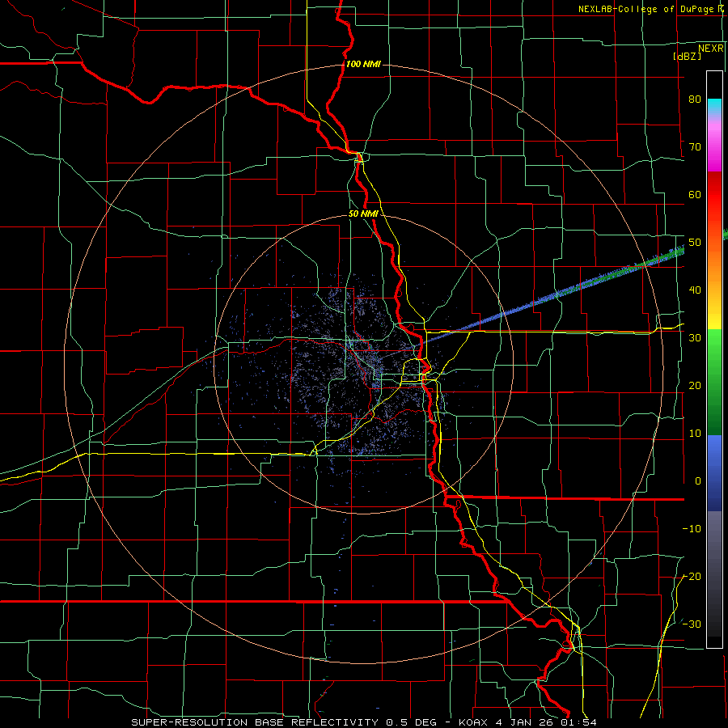Click the -10 value on dBZ scale

[x=692, y=530]
